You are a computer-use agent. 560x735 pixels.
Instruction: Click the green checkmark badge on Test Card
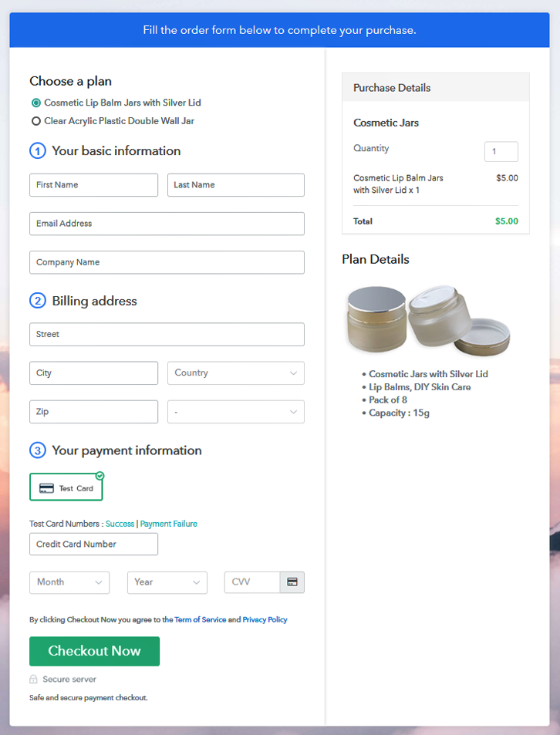pos(100,476)
